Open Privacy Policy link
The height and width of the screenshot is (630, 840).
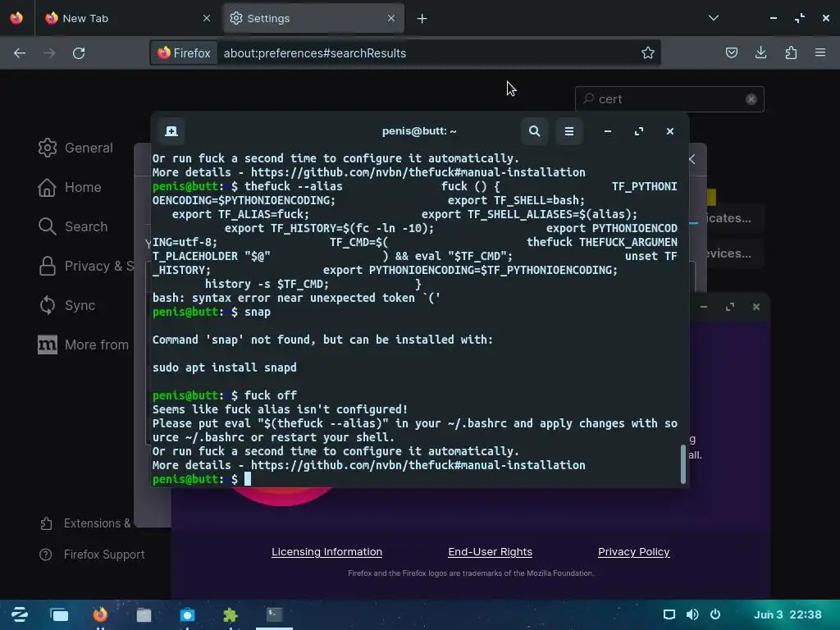pyautogui.click(x=634, y=552)
